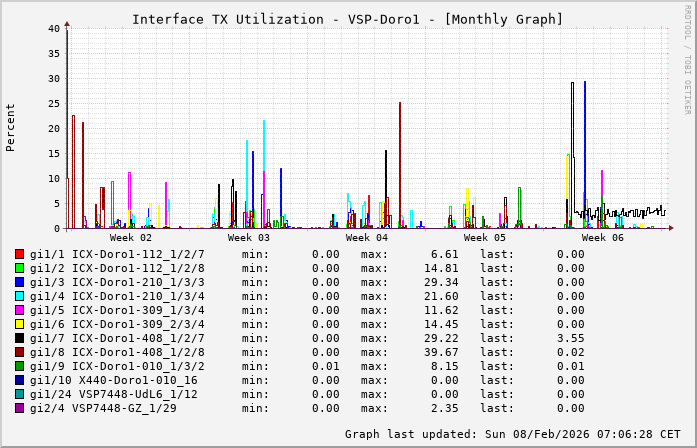Click the magenta gi1/5 legend color swatch

[x=19, y=310]
